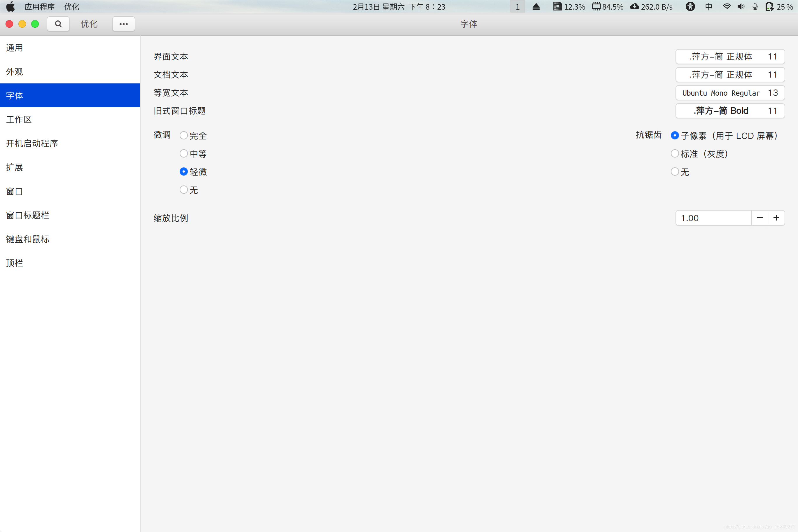Open the Wi-Fi status icon
798x532 pixels.
click(727, 7)
